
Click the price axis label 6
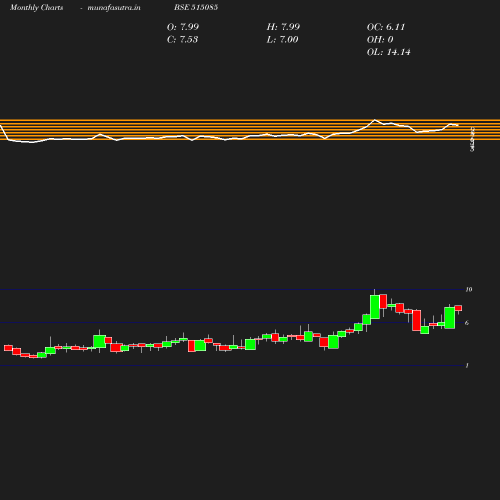pos(467,323)
